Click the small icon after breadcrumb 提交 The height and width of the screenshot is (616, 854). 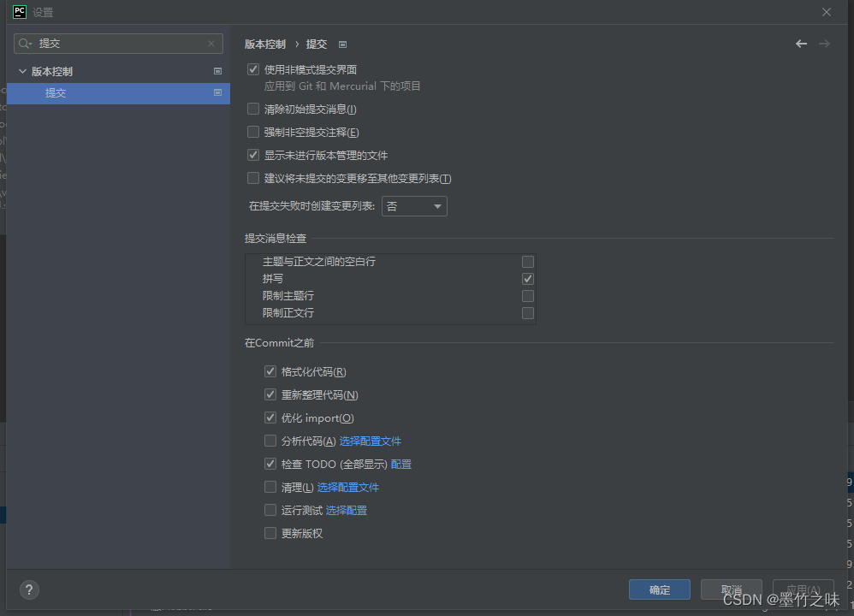[342, 44]
